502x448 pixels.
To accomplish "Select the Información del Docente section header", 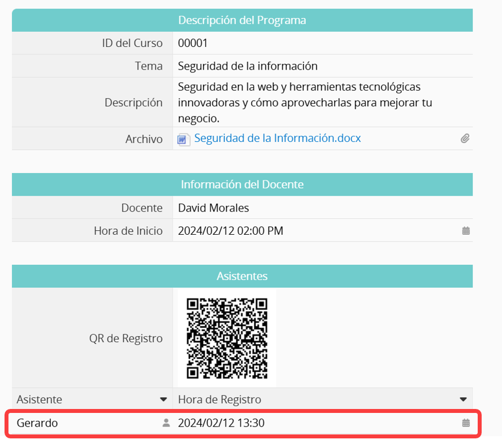I will tap(242, 184).
